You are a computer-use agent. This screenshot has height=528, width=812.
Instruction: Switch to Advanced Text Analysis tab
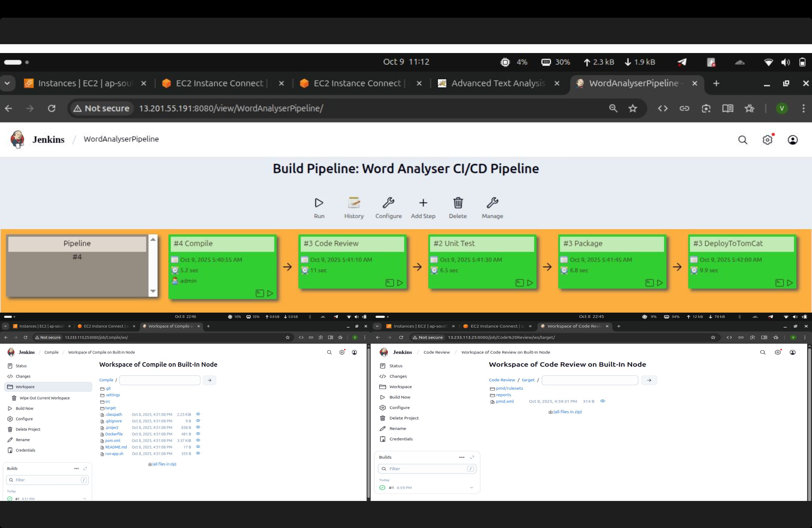pyautogui.click(x=498, y=83)
